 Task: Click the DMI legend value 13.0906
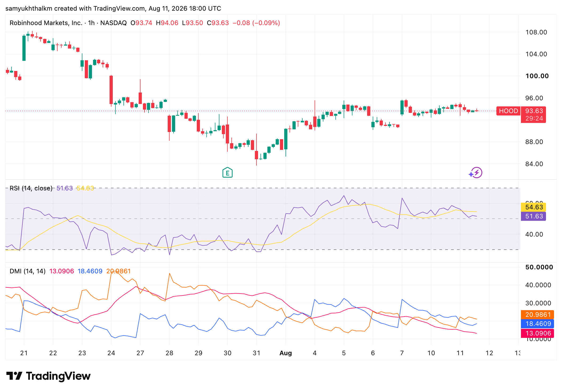click(x=62, y=271)
